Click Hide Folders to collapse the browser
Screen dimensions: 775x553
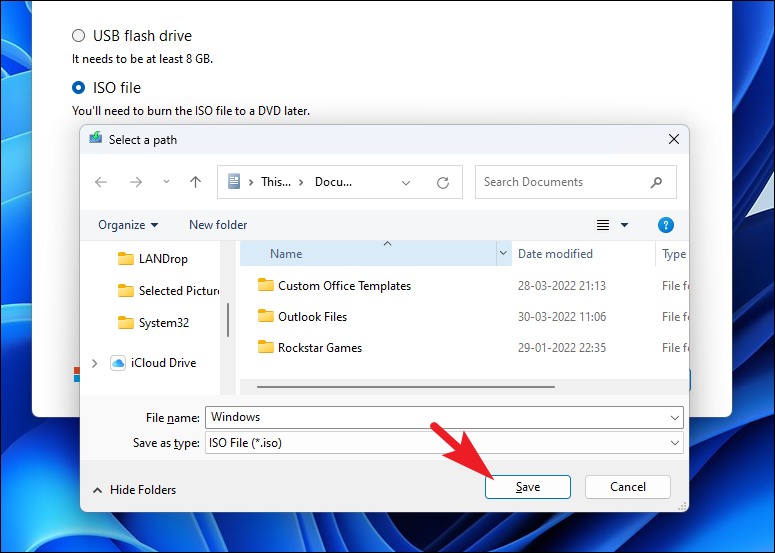click(134, 490)
